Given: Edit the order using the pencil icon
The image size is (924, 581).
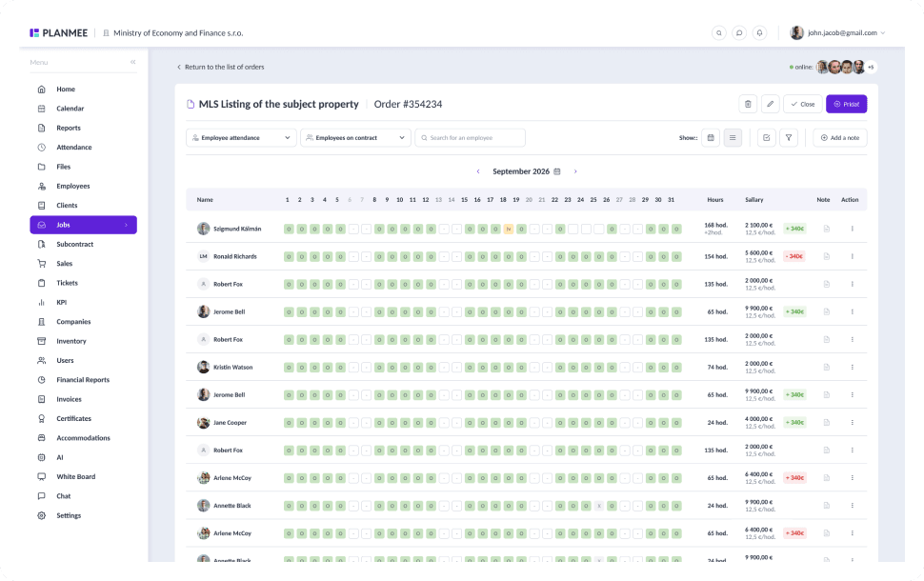Looking at the screenshot, I should coord(771,105).
